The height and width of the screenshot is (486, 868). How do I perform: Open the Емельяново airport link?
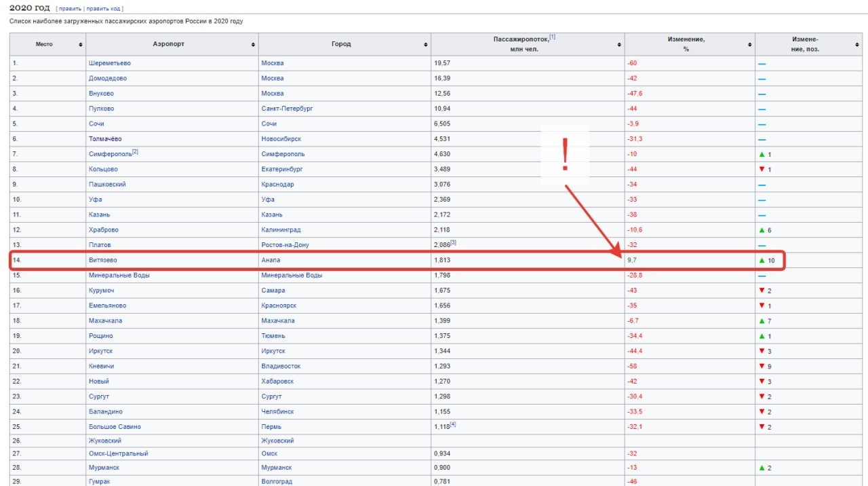click(107, 305)
